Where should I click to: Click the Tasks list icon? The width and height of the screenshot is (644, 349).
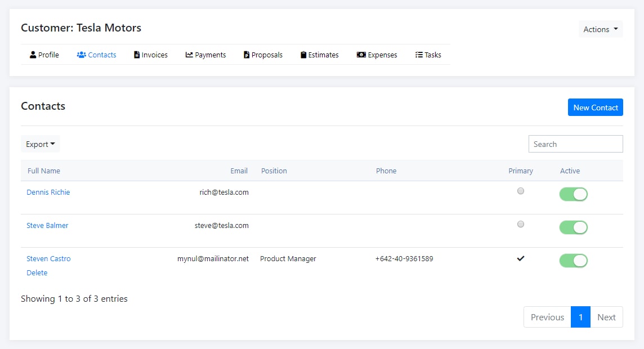[x=419, y=55]
